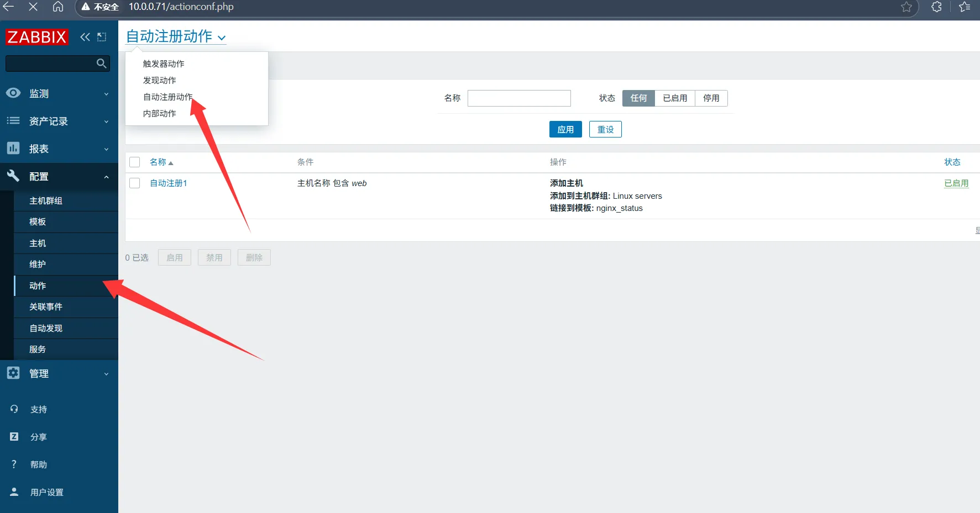The image size is (980, 513).
Task: Choose 触发器动作 from the dropdown menu
Action: click(164, 64)
